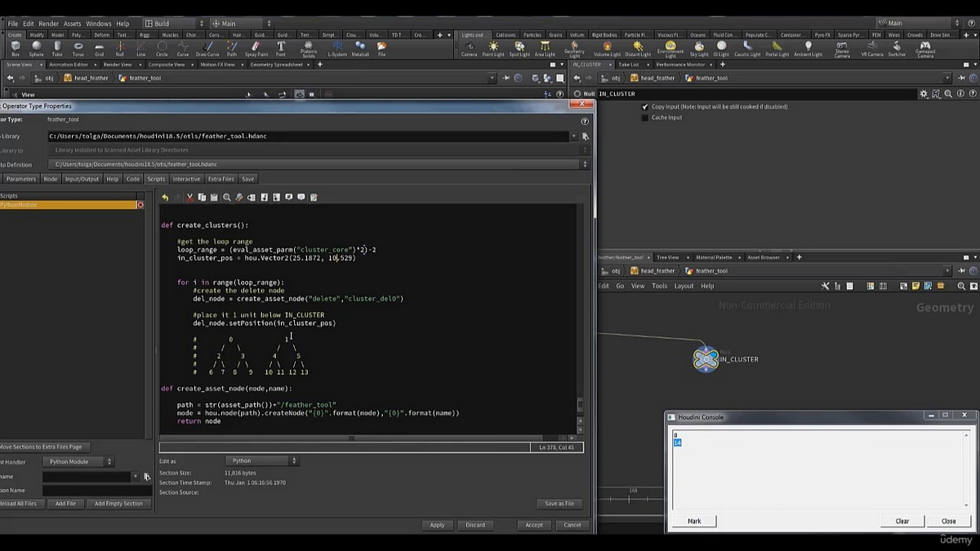Open the Main radial menu dropdown
This screenshot has width=980, height=551.
(241, 24)
